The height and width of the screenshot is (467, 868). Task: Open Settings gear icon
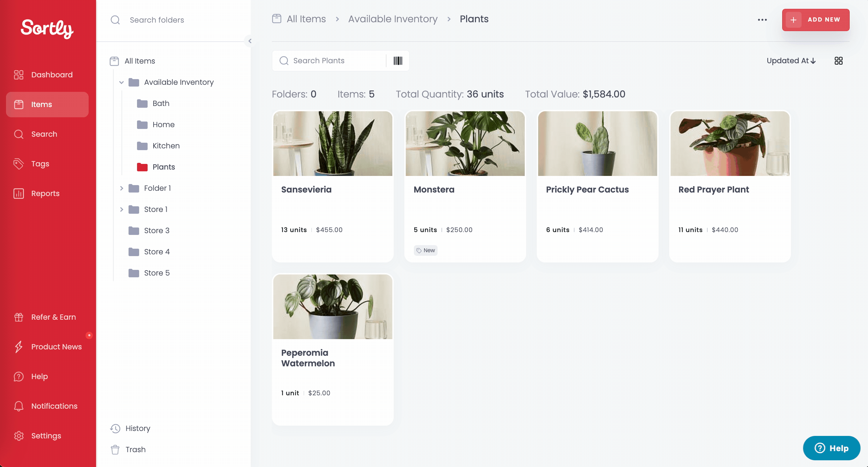[x=19, y=436]
